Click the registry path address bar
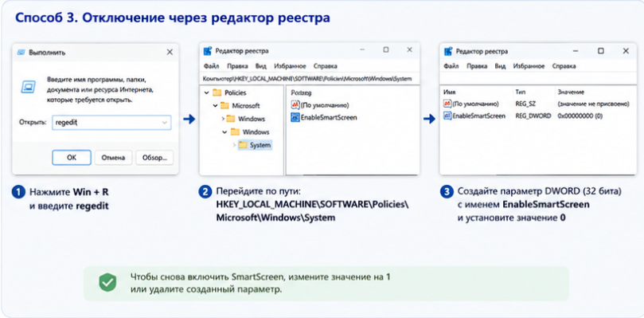This screenshot has width=644, height=318. coord(310,78)
